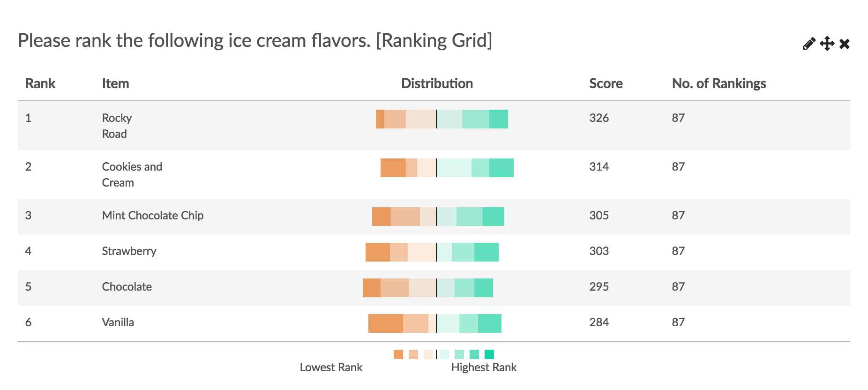
Task: Click the brightest green legend swatch
Action: (x=489, y=354)
